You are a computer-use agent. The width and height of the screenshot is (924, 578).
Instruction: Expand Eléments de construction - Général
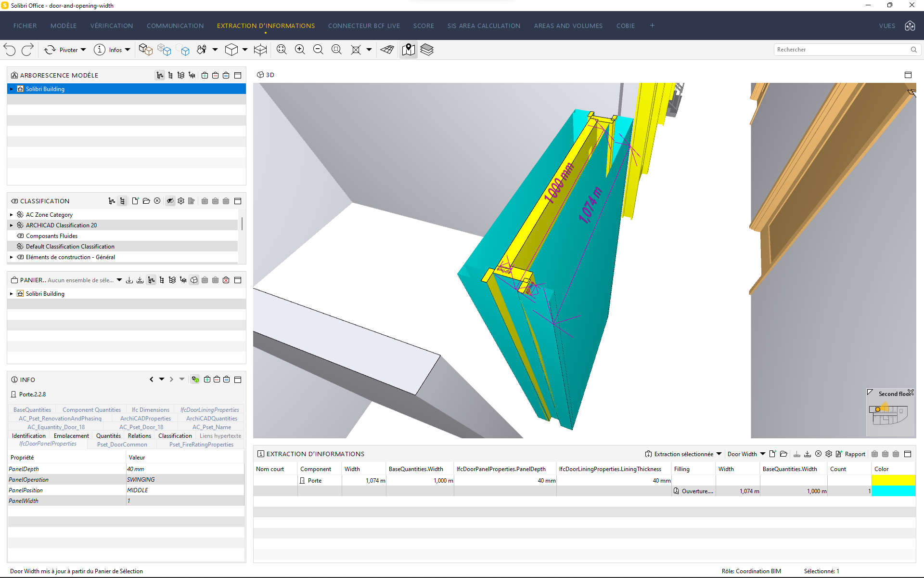coord(12,257)
